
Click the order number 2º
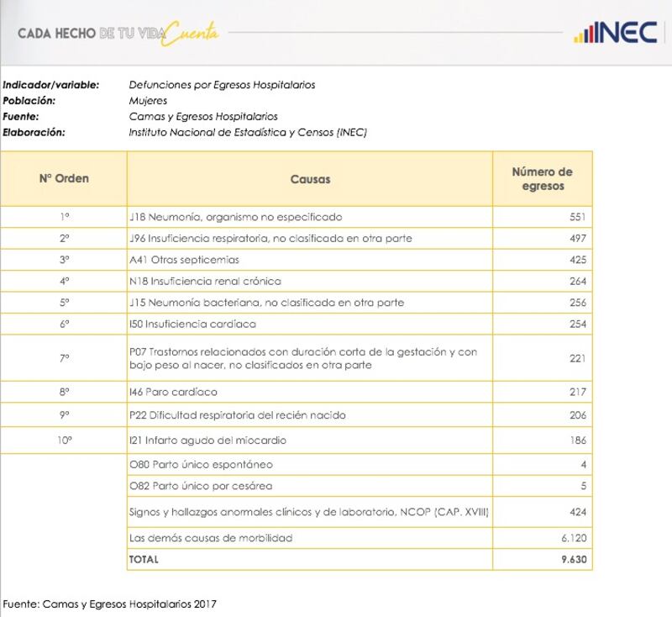65,239
